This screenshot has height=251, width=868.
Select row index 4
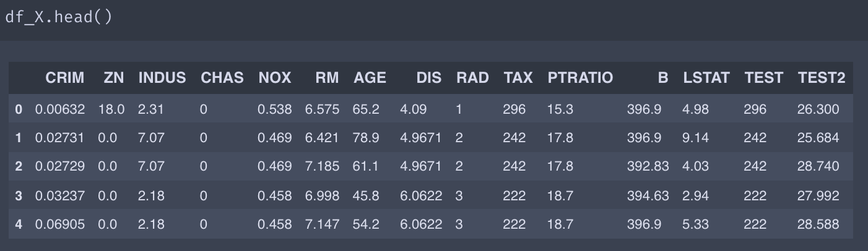[x=19, y=224]
